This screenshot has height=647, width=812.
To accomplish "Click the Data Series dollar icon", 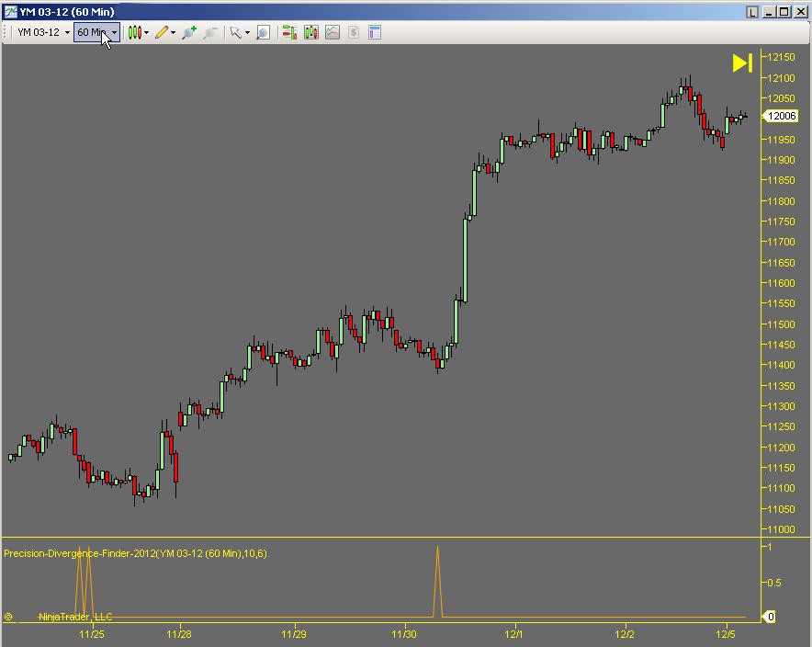I will pos(353,32).
